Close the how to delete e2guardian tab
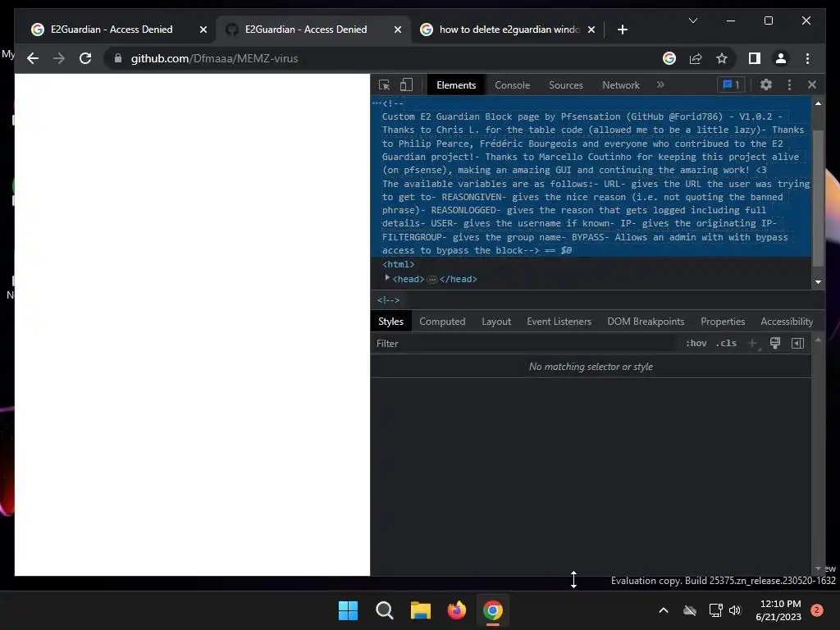 591,30
